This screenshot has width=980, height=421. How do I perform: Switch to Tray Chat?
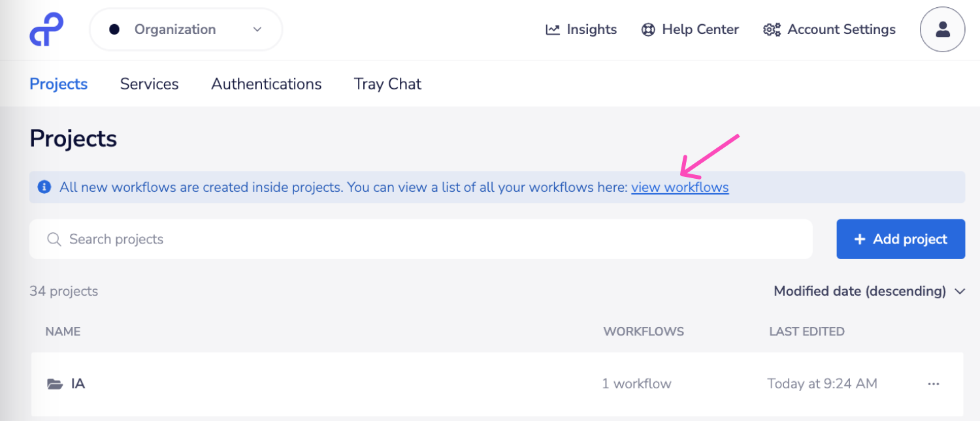click(x=387, y=84)
